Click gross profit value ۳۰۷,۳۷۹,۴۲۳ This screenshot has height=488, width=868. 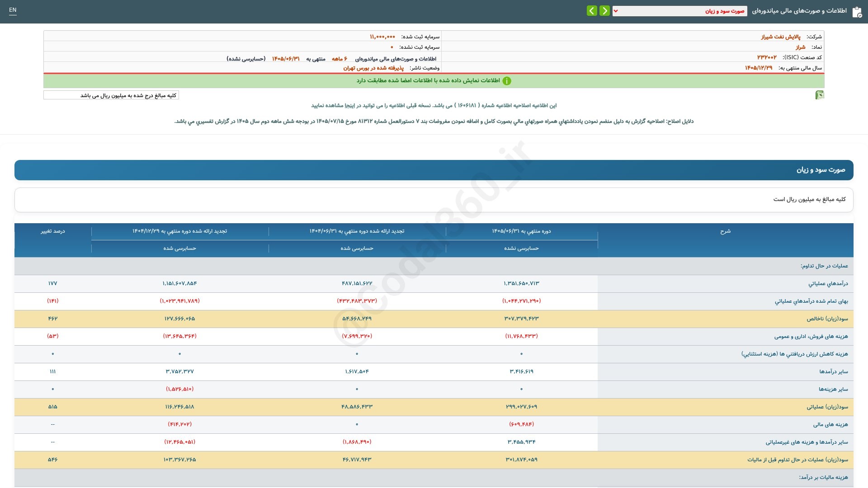pos(521,319)
